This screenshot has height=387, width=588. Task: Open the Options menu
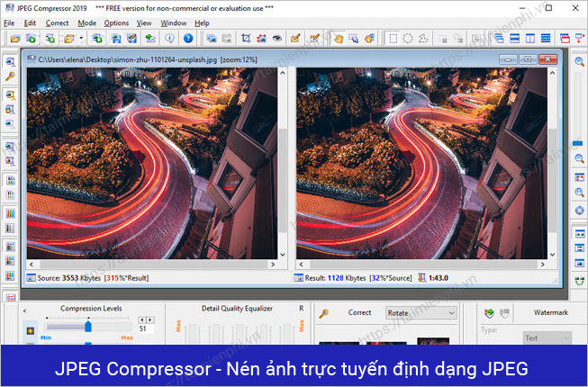(116, 22)
